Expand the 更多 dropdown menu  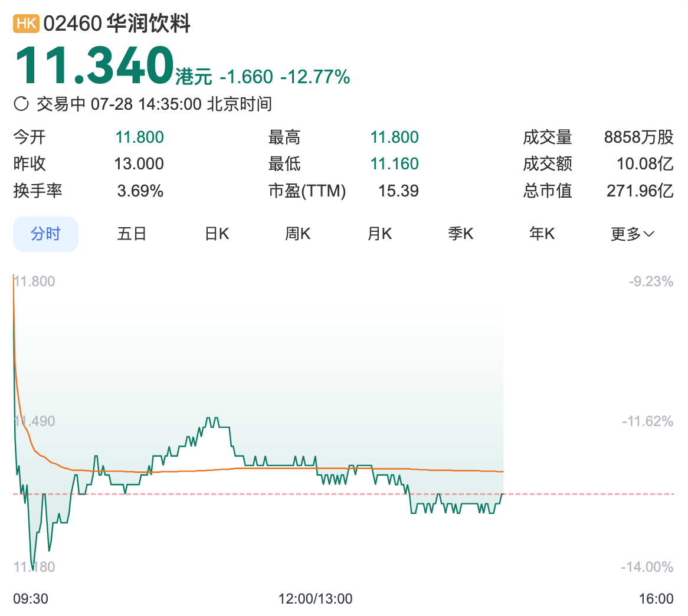click(633, 234)
